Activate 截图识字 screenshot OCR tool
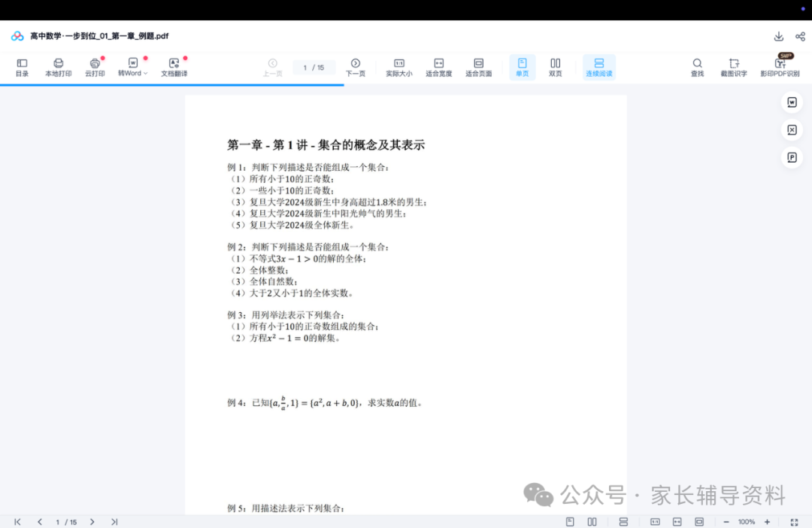 pos(734,68)
